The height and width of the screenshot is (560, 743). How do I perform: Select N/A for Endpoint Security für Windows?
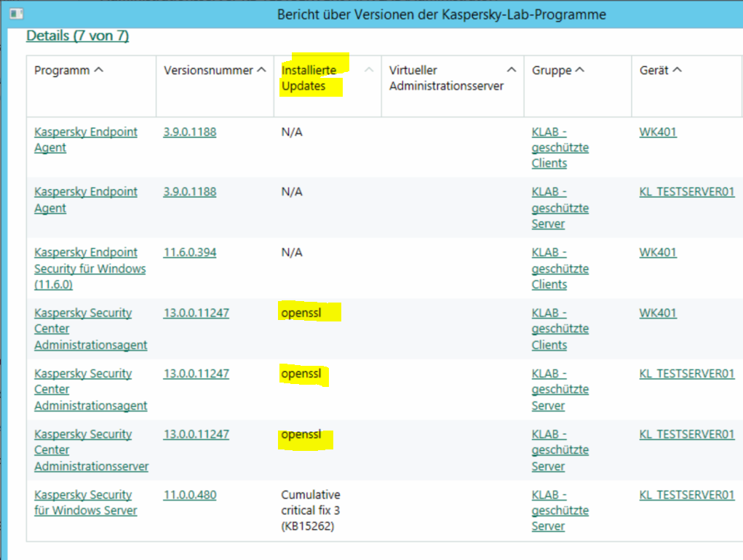(x=292, y=252)
